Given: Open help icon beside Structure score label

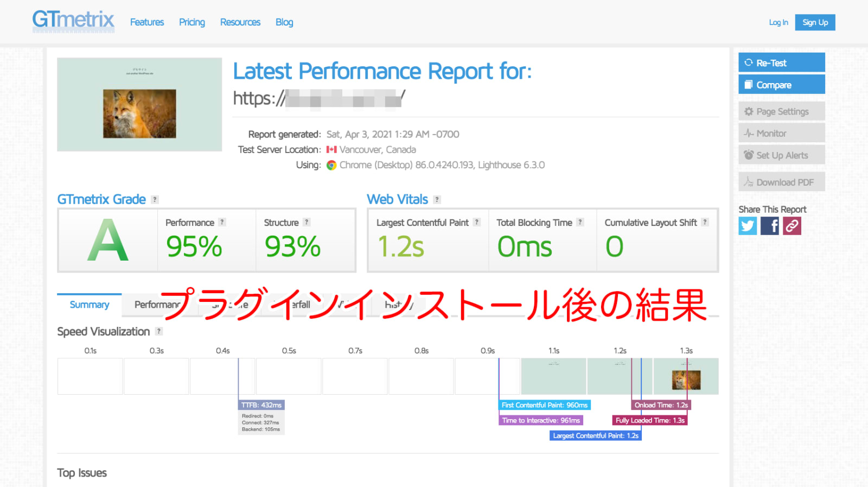Looking at the screenshot, I should 307,222.
